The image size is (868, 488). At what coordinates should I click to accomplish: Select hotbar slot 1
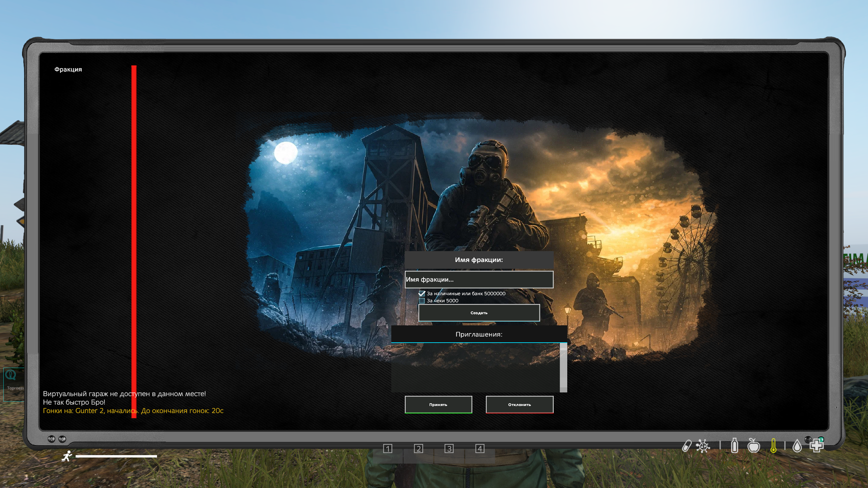[388, 449]
